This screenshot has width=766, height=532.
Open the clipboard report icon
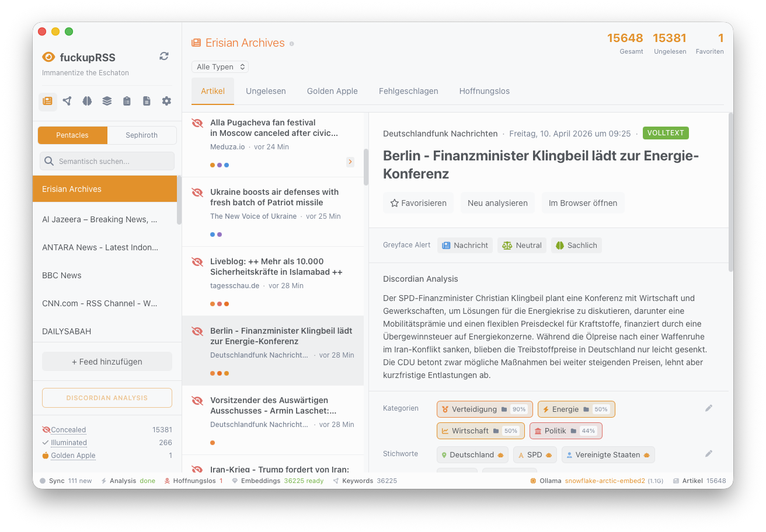[x=127, y=101]
